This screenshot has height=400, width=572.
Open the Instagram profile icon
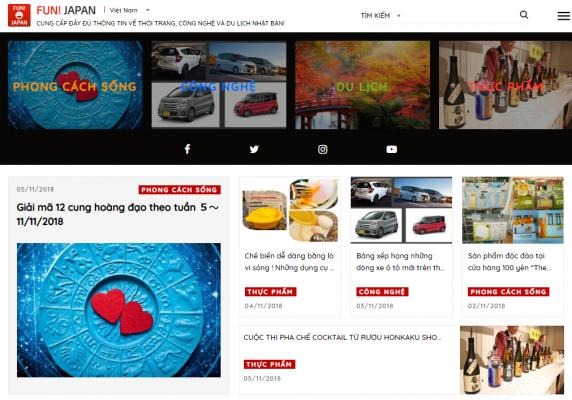(x=322, y=149)
